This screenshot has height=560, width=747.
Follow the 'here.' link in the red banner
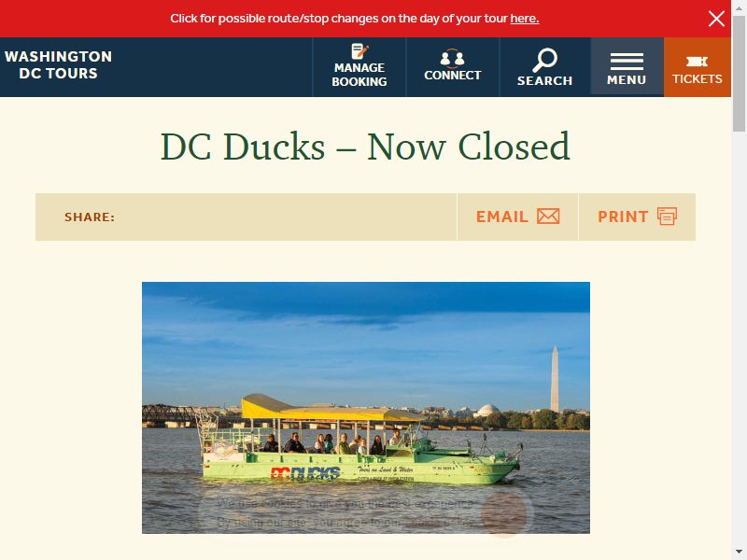coord(525,19)
